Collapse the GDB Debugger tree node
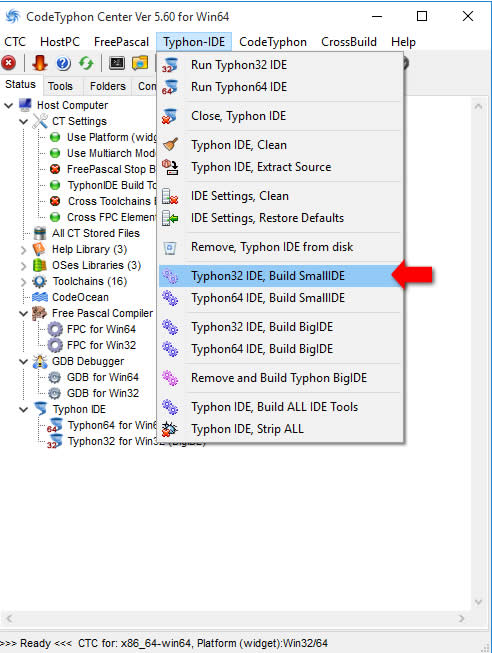Image resolution: width=492 pixels, height=653 pixels. pyautogui.click(x=24, y=361)
